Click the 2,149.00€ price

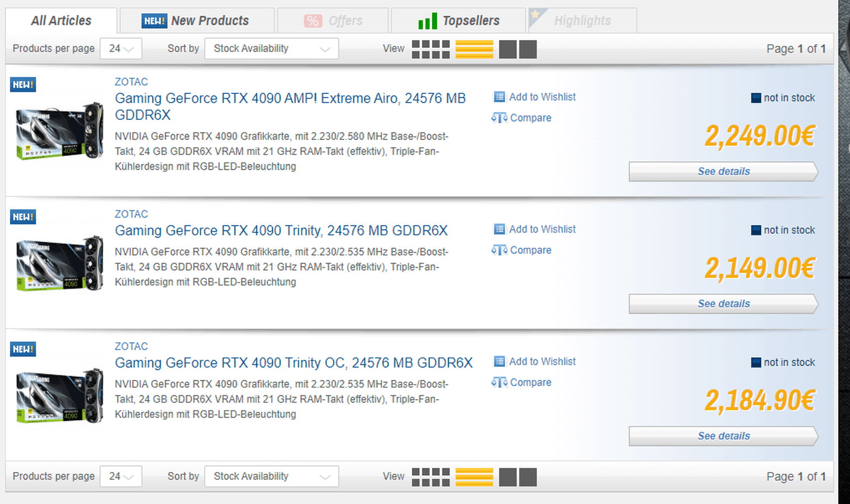760,268
